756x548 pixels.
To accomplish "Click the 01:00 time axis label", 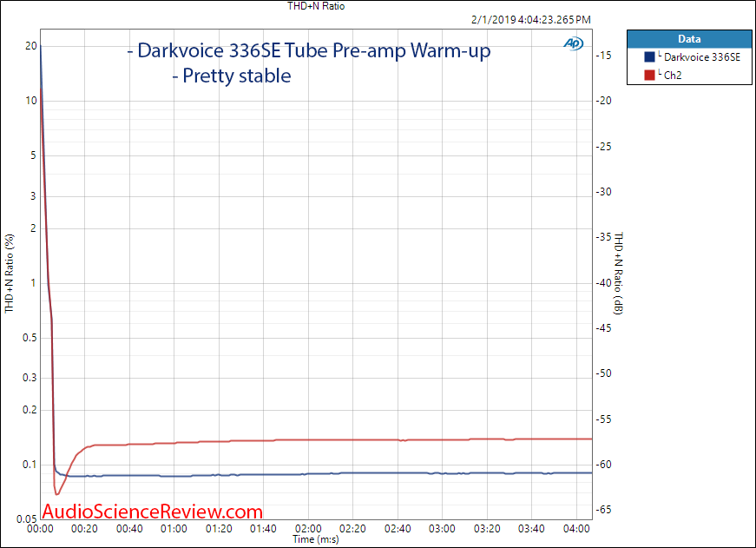I will coord(174,529).
